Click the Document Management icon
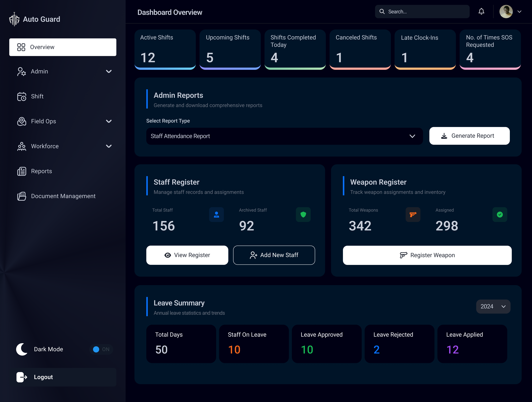The height and width of the screenshot is (402, 532). point(22,196)
